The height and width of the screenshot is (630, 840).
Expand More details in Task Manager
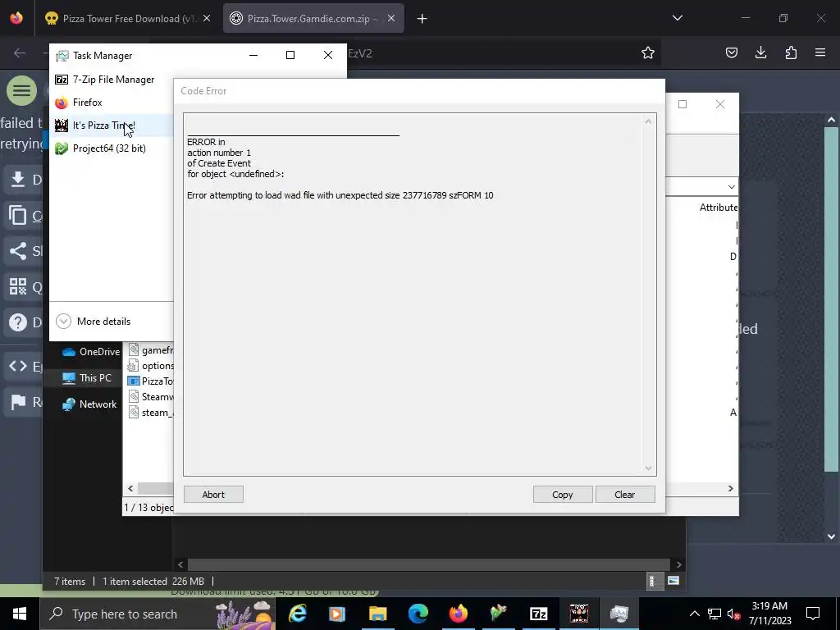pos(94,322)
